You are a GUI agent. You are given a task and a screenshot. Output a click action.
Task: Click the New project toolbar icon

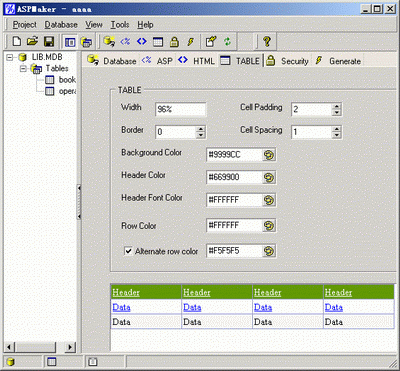coord(17,42)
